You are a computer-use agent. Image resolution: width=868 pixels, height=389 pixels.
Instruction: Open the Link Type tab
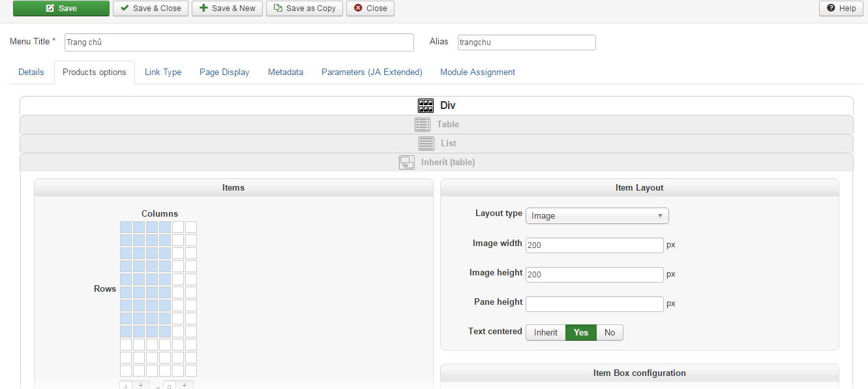click(x=163, y=72)
